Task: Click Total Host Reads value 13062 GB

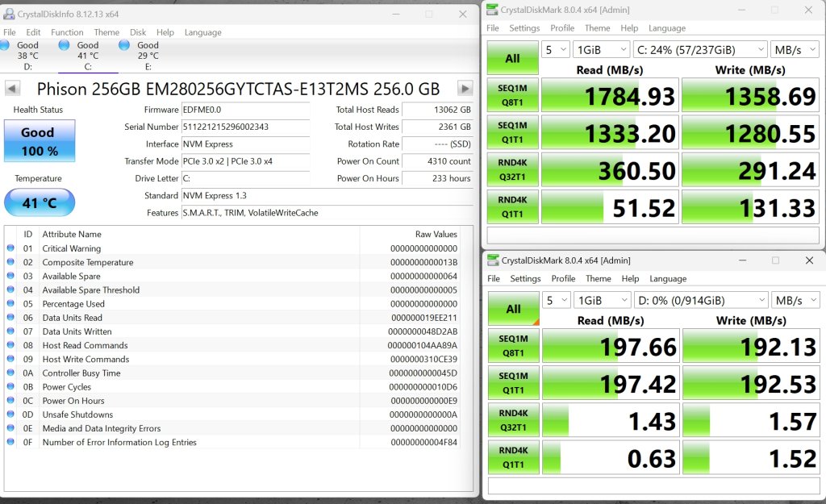Action: click(x=437, y=110)
